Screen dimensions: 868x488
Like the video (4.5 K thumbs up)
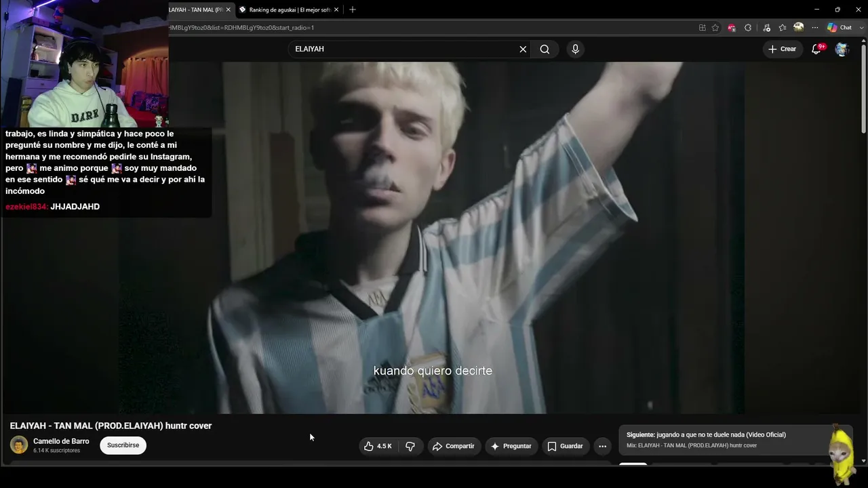click(x=378, y=446)
